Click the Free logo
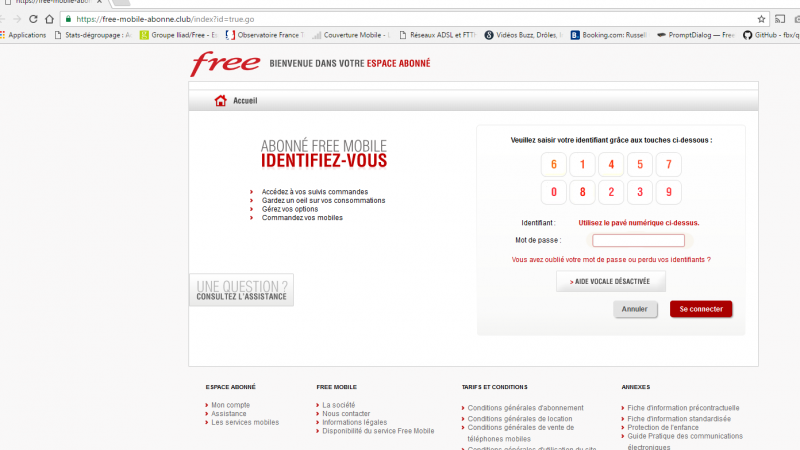 [x=225, y=64]
